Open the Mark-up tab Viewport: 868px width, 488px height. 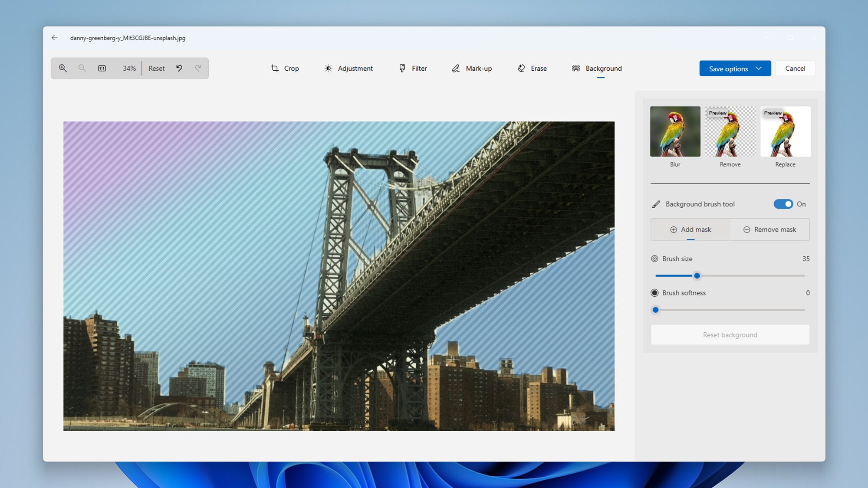click(472, 68)
